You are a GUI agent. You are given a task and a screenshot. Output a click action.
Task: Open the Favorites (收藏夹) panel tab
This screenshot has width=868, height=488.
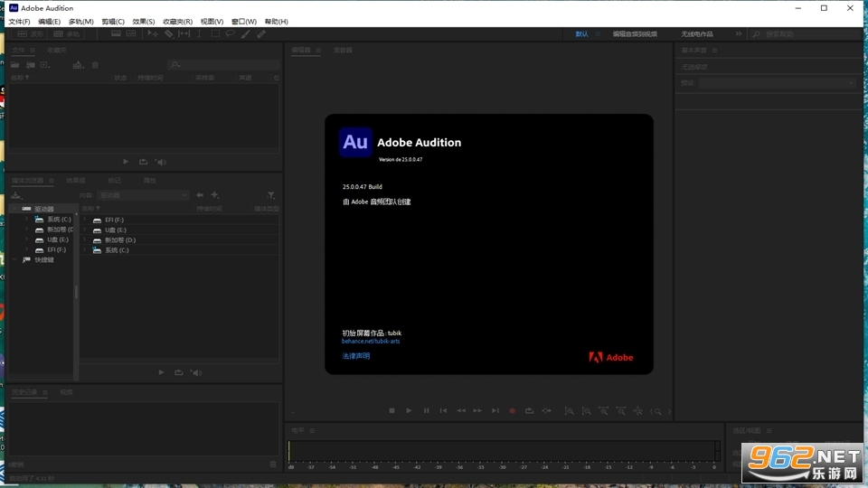point(56,50)
